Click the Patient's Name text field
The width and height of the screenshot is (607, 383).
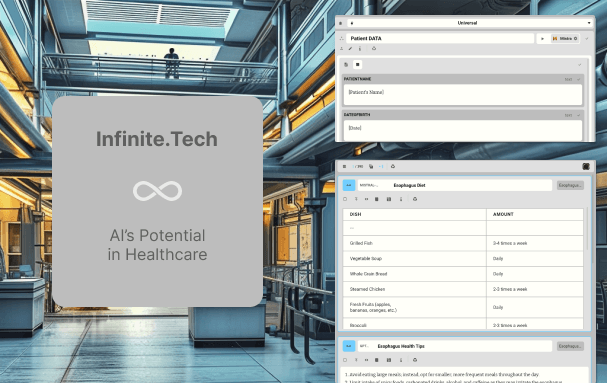coord(463,94)
